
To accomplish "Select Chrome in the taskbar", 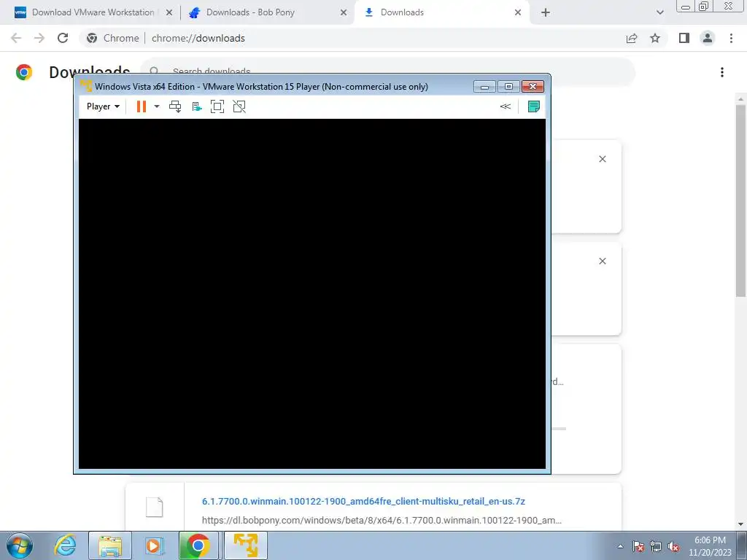I will click(198, 545).
